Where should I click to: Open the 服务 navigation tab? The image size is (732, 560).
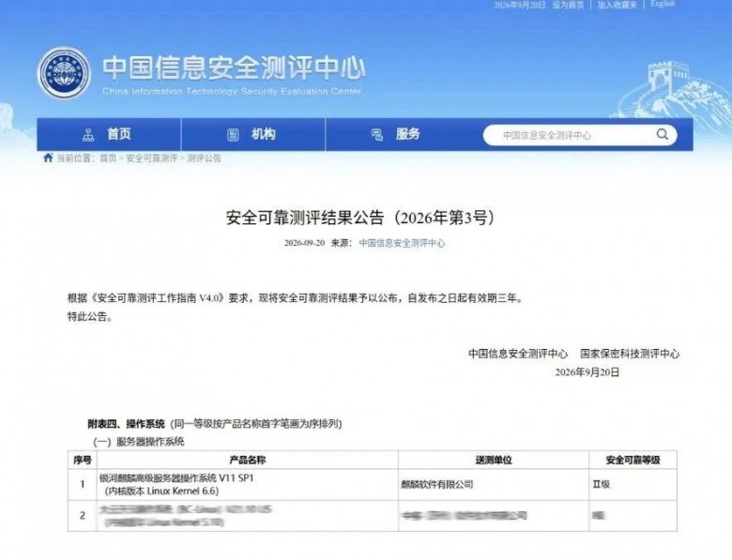pos(397,134)
